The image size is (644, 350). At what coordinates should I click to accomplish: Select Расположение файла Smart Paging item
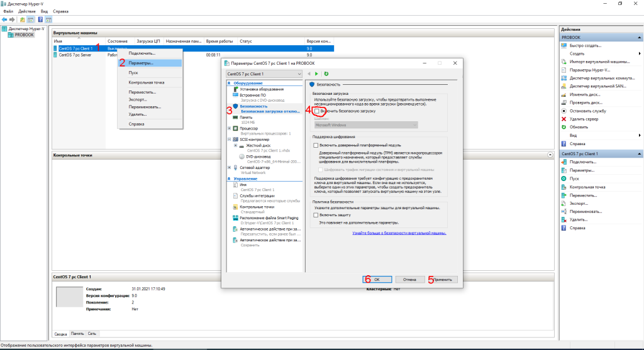pyautogui.click(x=269, y=218)
